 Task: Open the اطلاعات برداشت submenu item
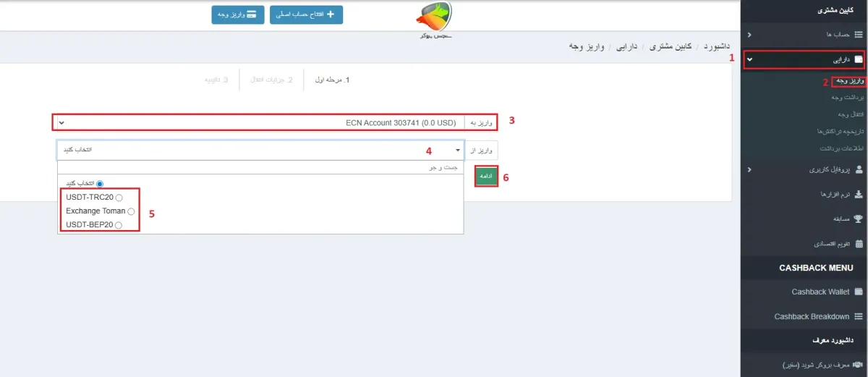(842, 148)
